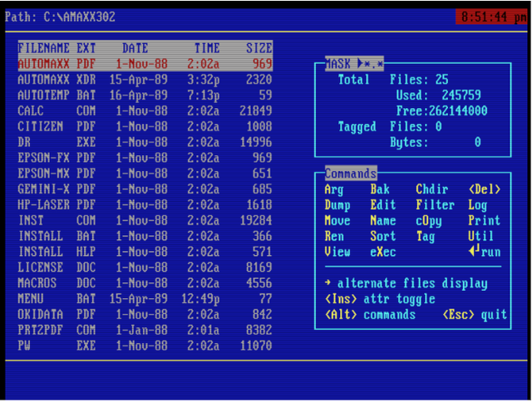Select the MACROS DOC file row
Screen dimensions: 532x402
(x=145, y=283)
